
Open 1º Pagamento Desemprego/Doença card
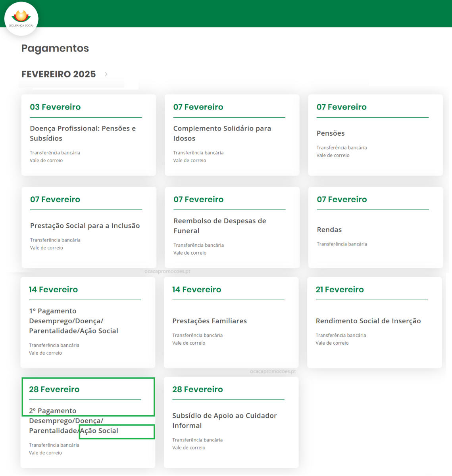pos(73,321)
